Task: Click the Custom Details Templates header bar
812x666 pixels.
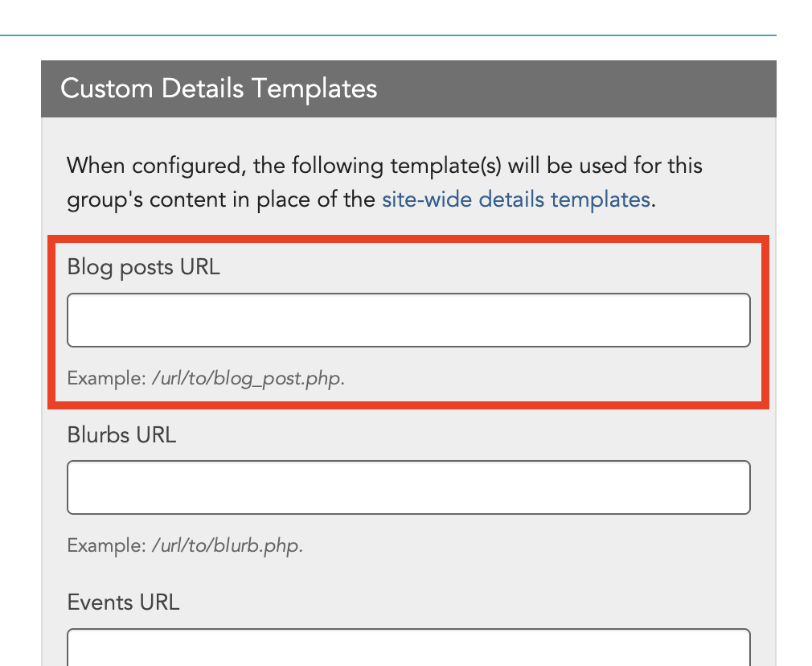Action: tap(408, 88)
